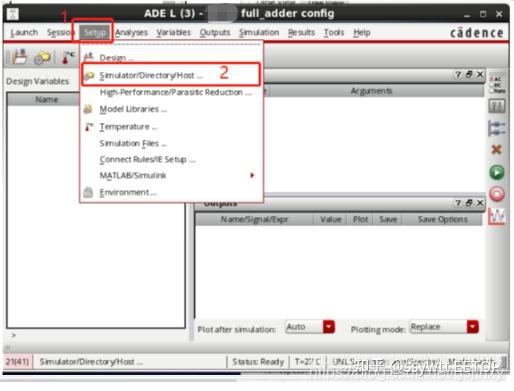The width and height of the screenshot is (514, 391).
Task: Click the choose analyses AC/DC/Trans icon
Action: tap(497, 85)
